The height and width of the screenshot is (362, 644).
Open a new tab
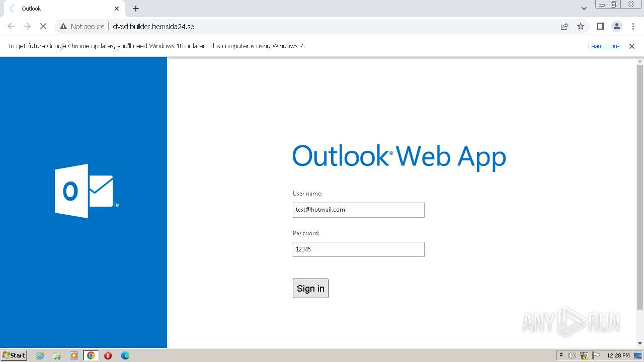[x=136, y=9]
